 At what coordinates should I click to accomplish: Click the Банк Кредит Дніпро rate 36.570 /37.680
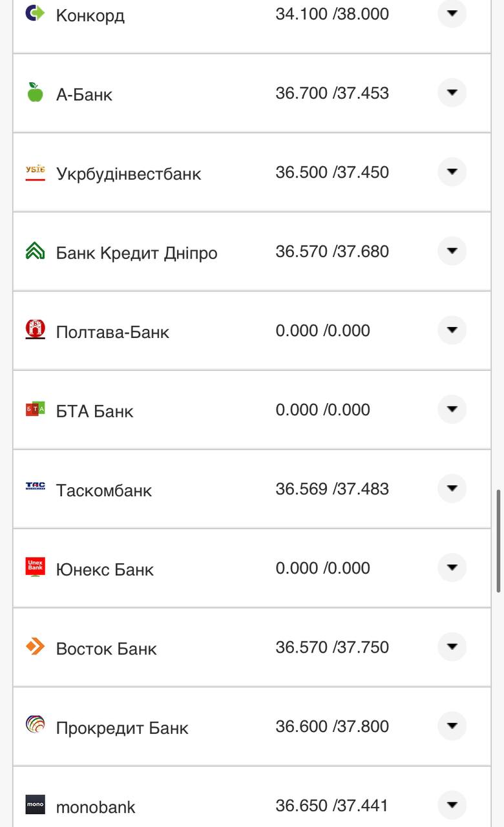pos(332,251)
